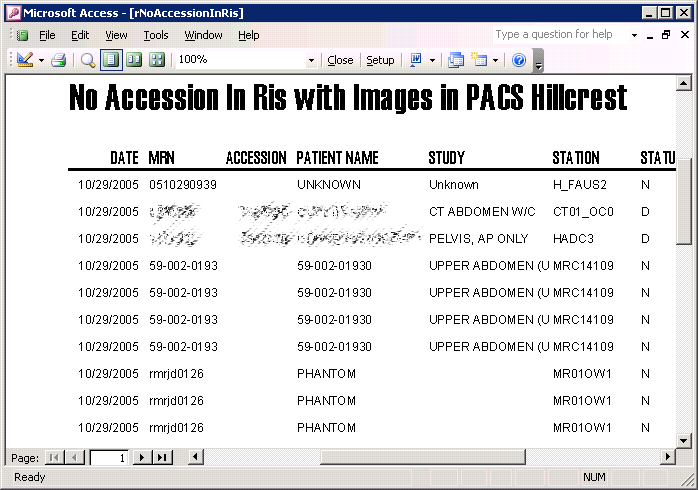Click the NUM status bar indicator
Screen dimensions: 698x490
pos(594,477)
